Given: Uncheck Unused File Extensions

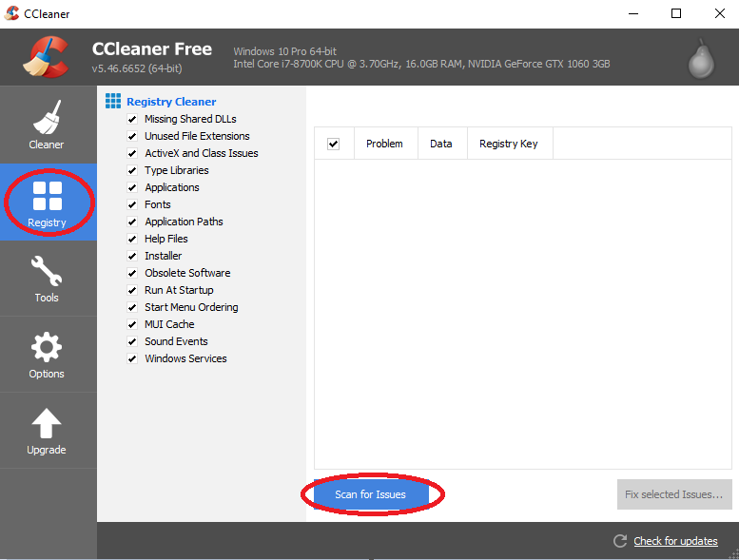Looking at the screenshot, I should click(x=132, y=136).
